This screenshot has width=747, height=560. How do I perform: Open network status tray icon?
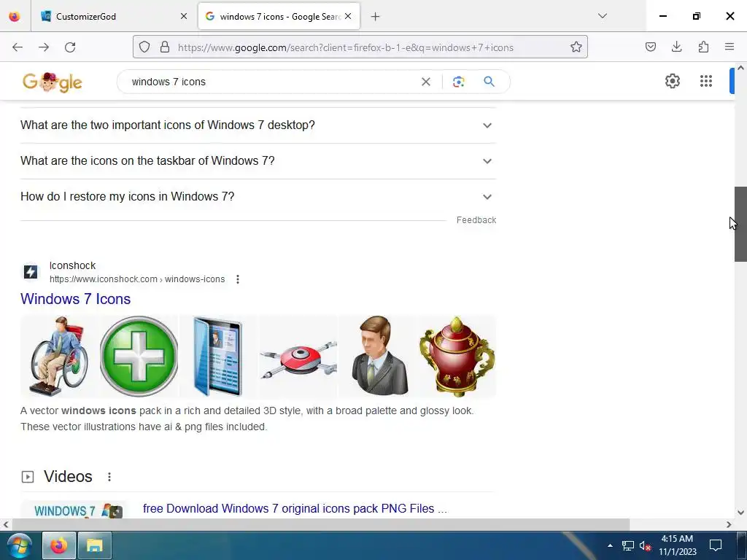pyautogui.click(x=628, y=545)
